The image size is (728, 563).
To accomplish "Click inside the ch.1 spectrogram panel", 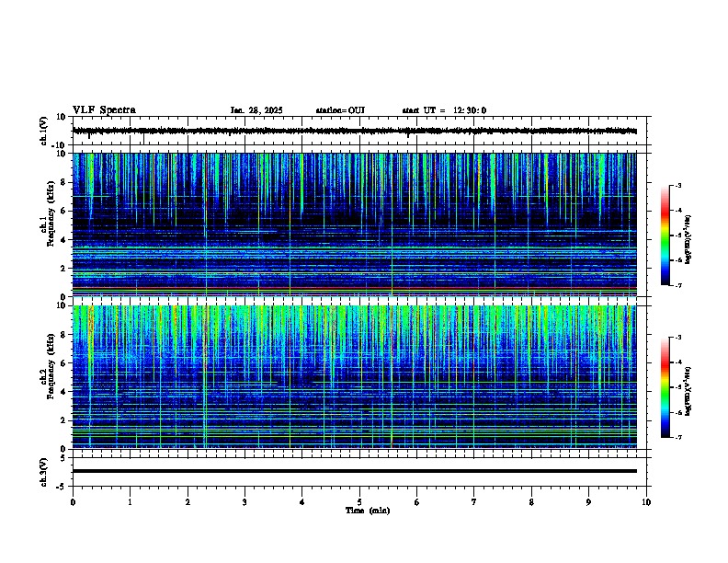I will click(x=355, y=224).
